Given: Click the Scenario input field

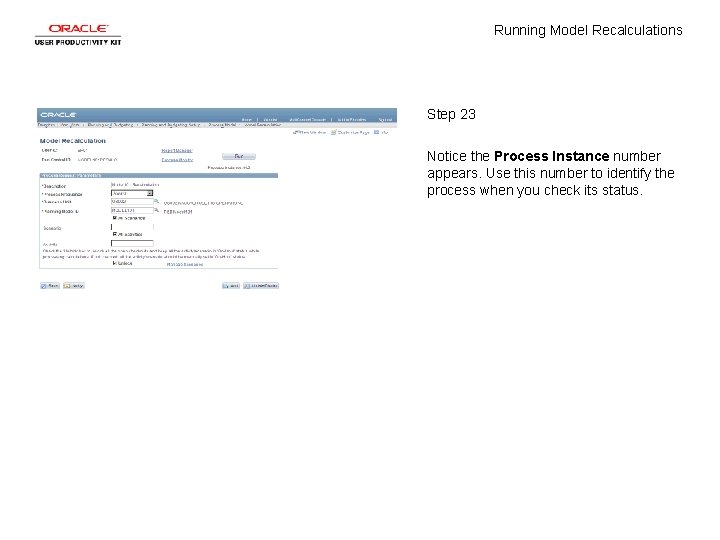Looking at the screenshot, I should [132, 227].
